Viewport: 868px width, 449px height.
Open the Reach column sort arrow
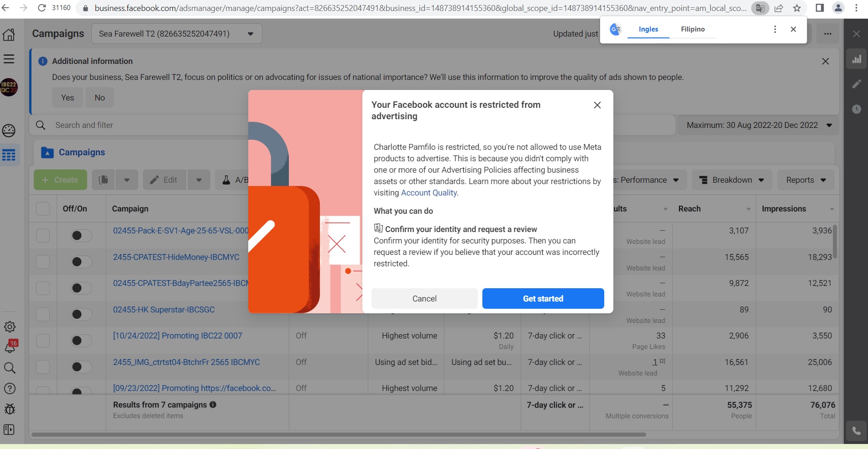coord(748,209)
